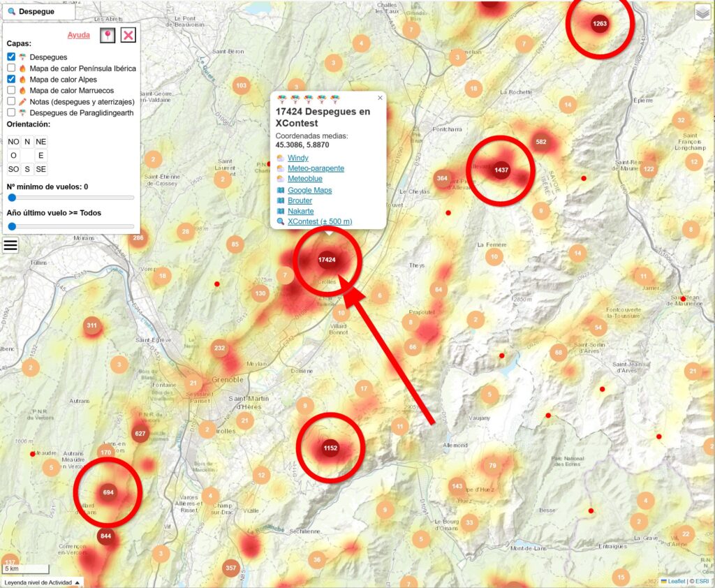Viewport: 715px width, 588px height.
Task: Click the pushpin marker icon button
Action: point(108,36)
